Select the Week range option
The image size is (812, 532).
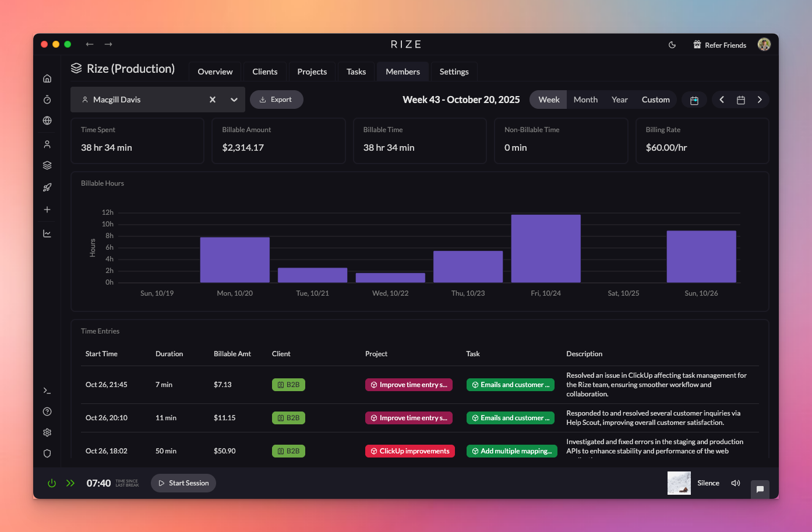549,100
